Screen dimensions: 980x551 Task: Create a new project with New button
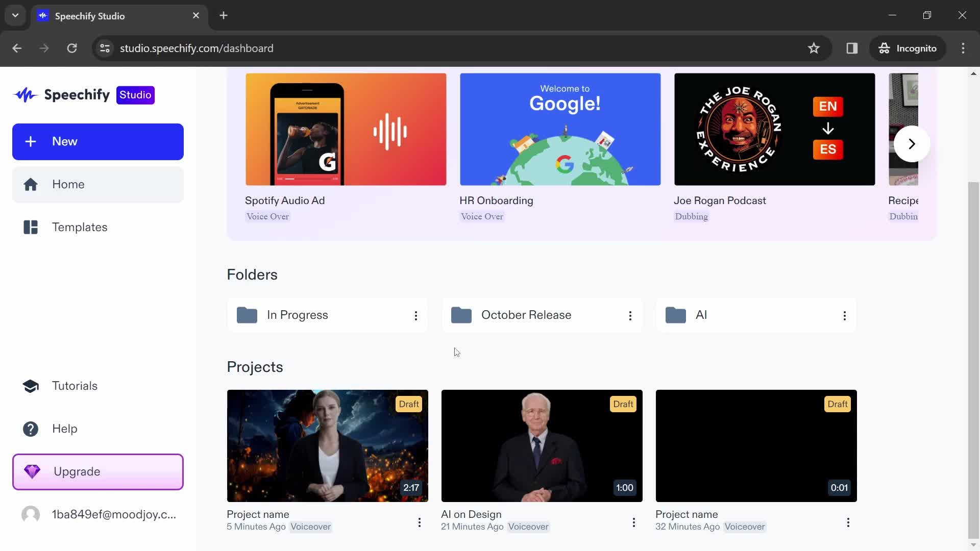[x=98, y=142]
